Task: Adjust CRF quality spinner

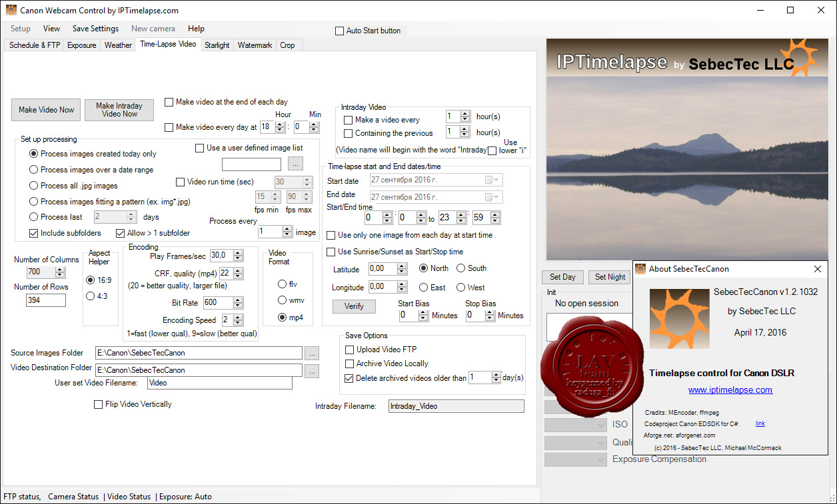Action: point(237,273)
